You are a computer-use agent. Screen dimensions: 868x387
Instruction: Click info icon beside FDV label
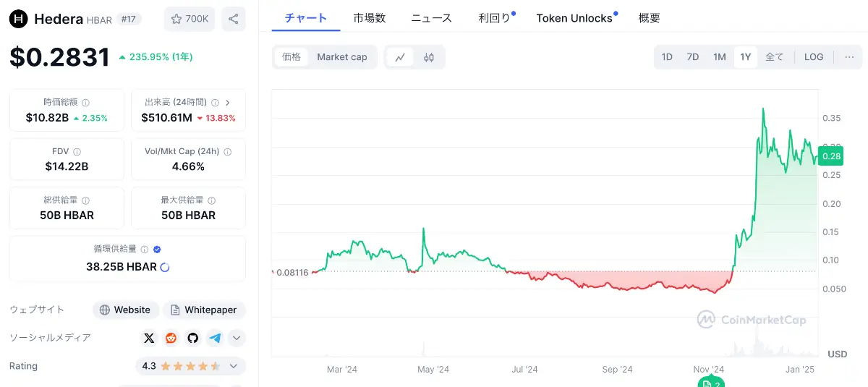[x=77, y=152]
